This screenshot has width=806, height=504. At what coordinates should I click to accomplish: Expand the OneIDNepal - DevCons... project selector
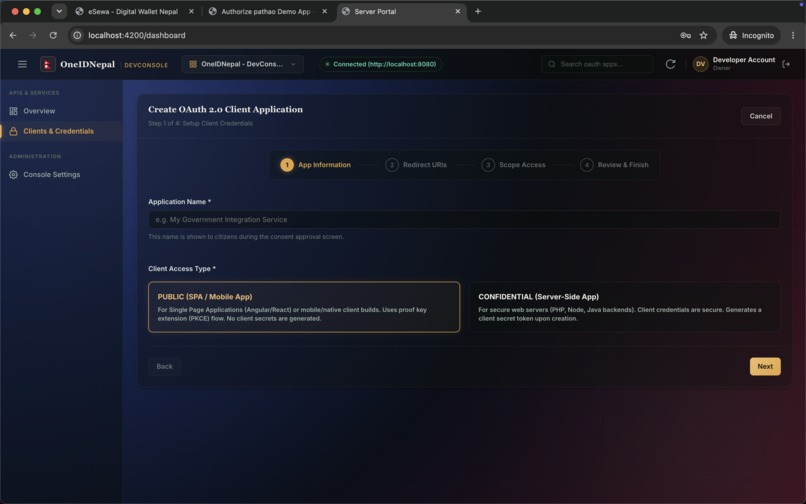[243, 64]
